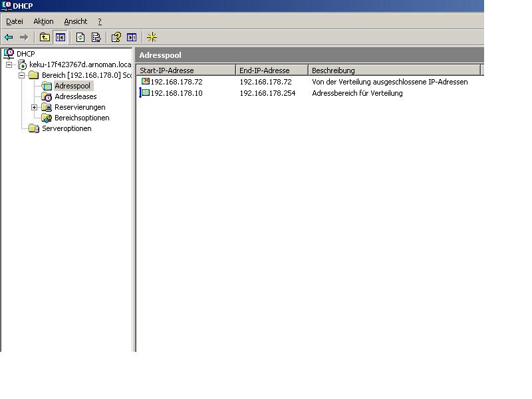Click the Refresh toolbar icon

coord(80,37)
